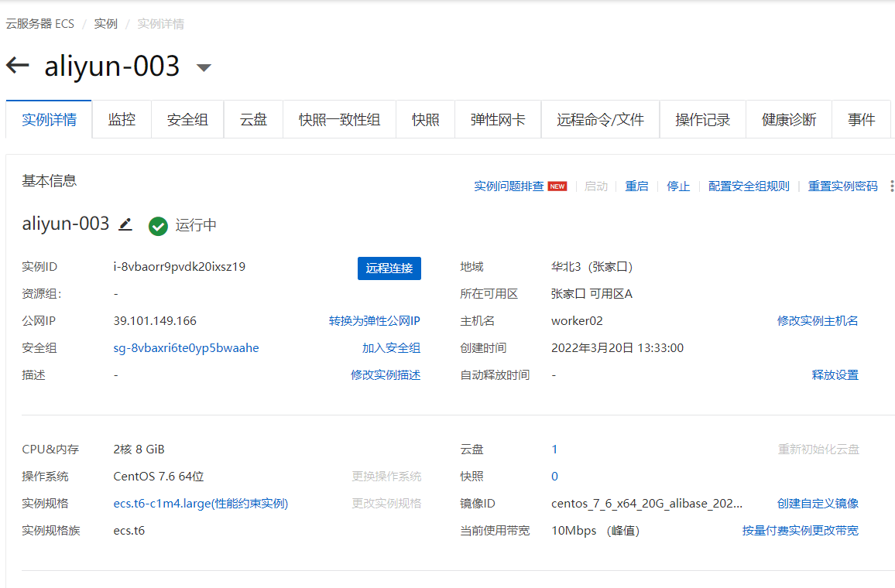
Task: Select the 快照 tab
Action: coord(426,120)
